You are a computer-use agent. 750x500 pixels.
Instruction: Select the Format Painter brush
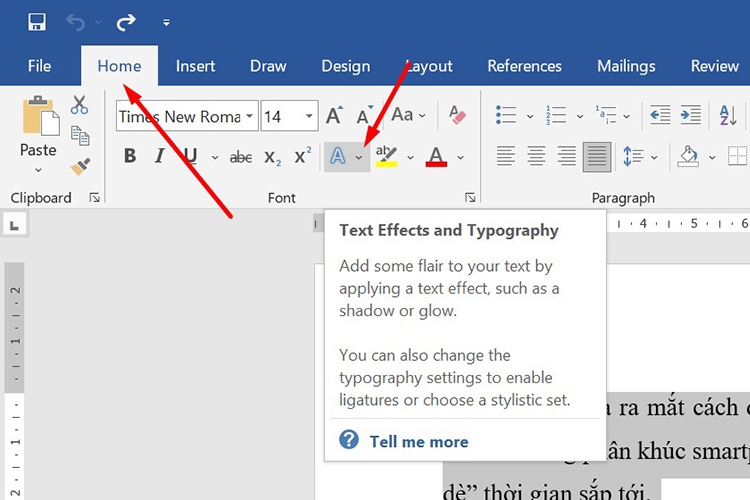coord(79,167)
